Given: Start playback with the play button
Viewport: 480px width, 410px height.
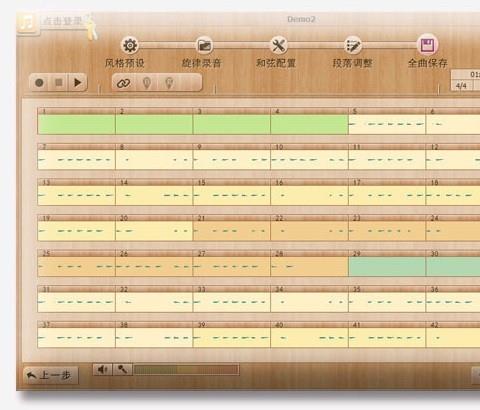Looking at the screenshot, I should [77, 82].
